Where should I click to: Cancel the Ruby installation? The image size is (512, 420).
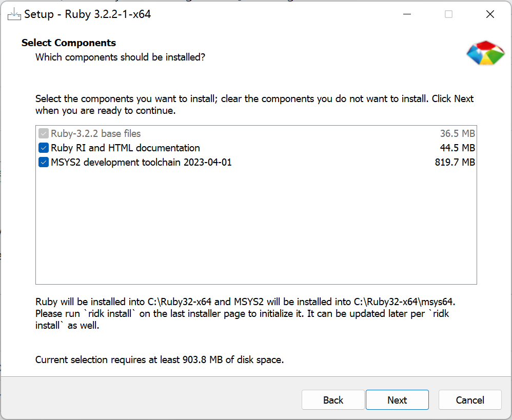tap(470, 400)
